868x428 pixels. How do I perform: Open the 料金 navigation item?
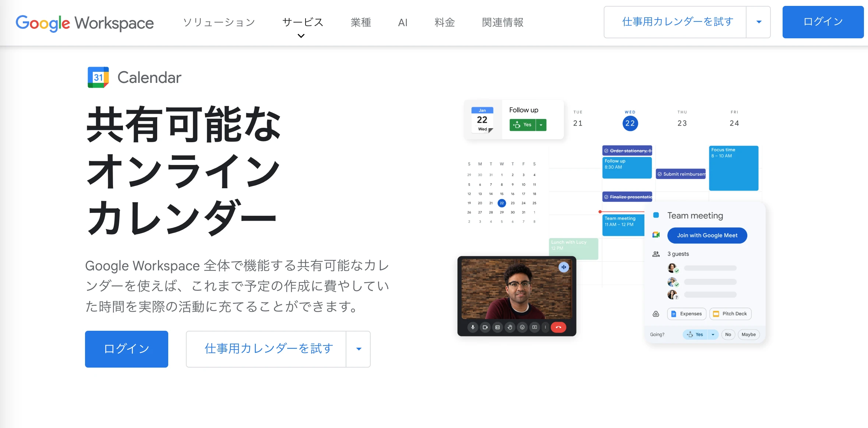point(445,22)
